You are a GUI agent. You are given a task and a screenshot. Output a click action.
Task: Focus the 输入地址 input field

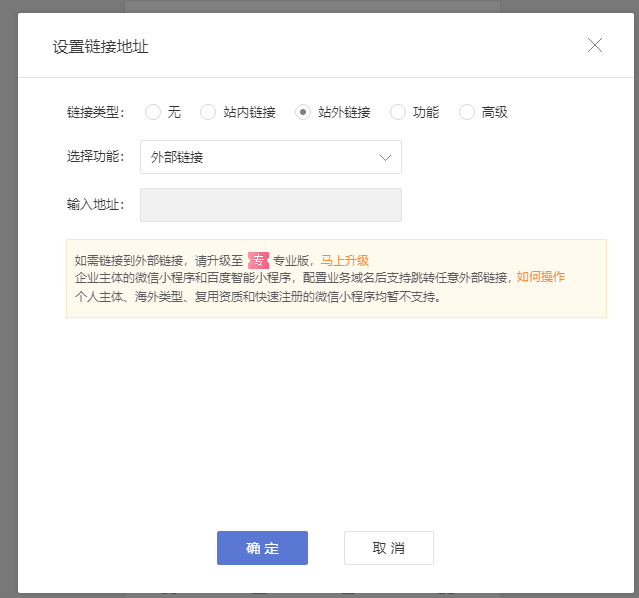pyautogui.click(x=271, y=205)
